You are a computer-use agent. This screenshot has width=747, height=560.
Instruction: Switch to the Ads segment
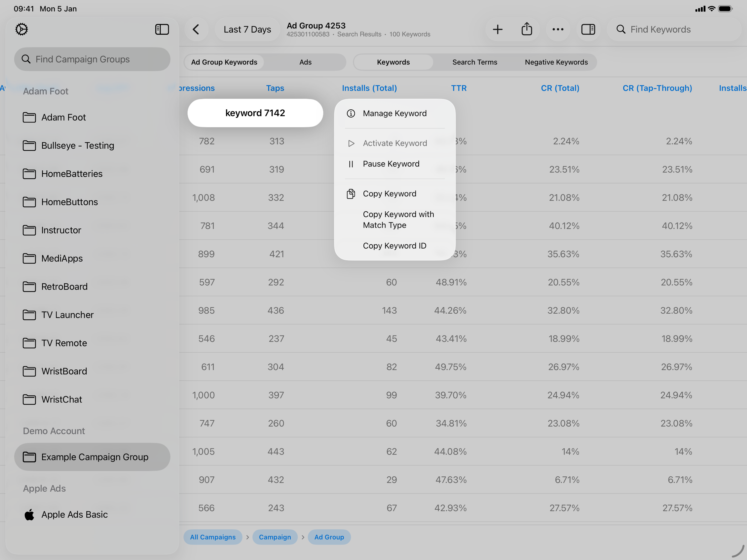(x=305, y=62)
